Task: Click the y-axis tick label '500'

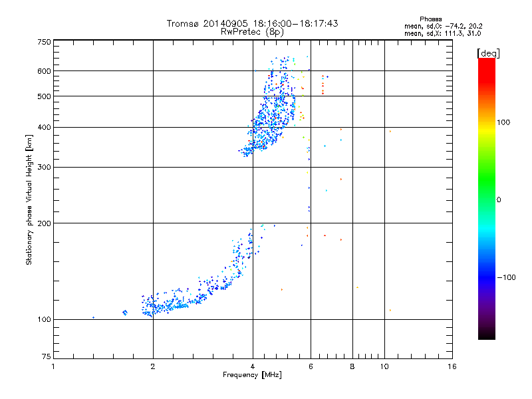Action: pyautogui.click(x=45, y=96)
